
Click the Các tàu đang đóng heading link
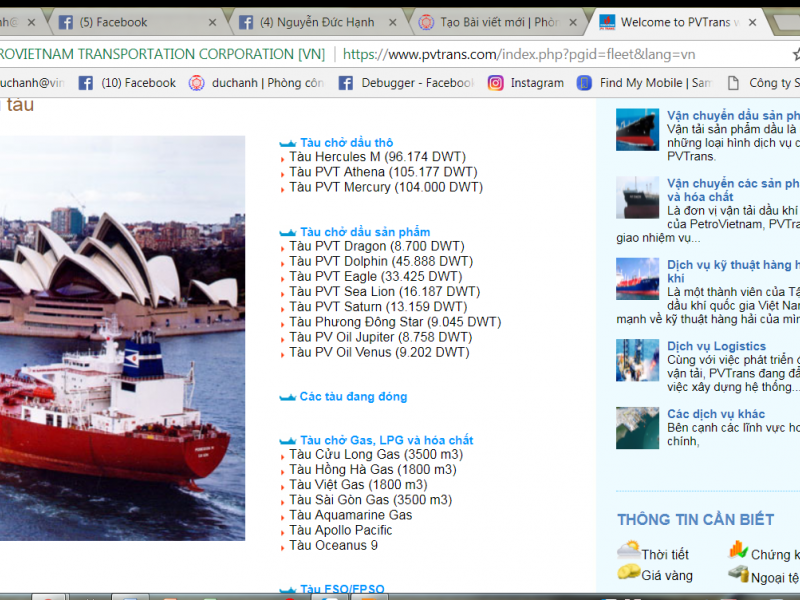pos(353,397)
